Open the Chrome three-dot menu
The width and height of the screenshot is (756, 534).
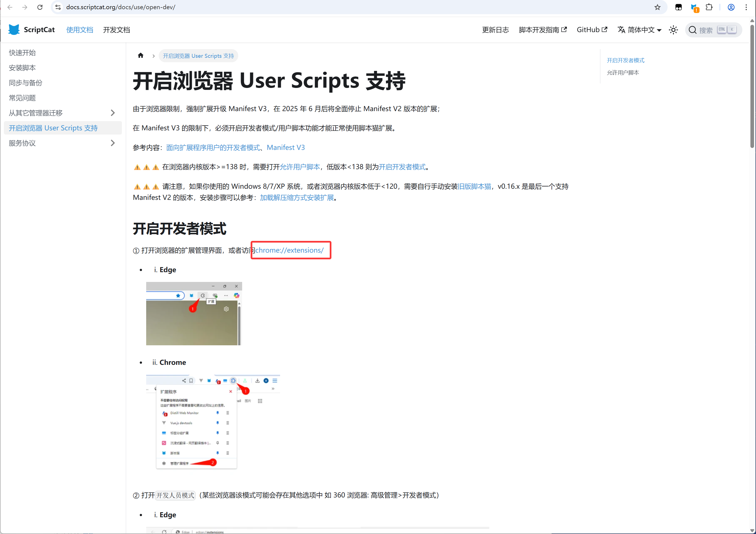point(746,7)
